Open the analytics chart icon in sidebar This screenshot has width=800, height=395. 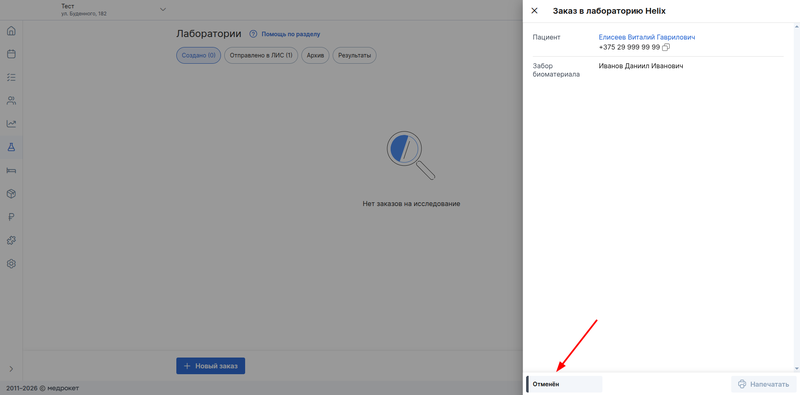(11, 124)
